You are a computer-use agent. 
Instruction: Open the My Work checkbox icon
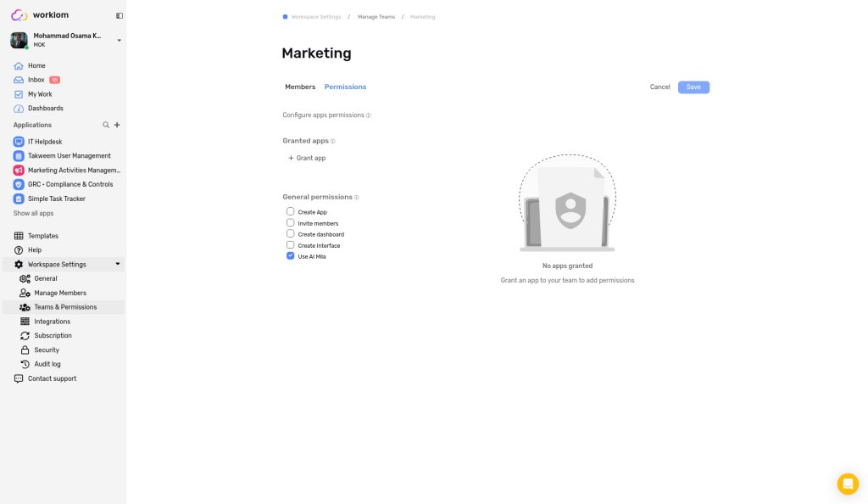(x=19, y=94)
